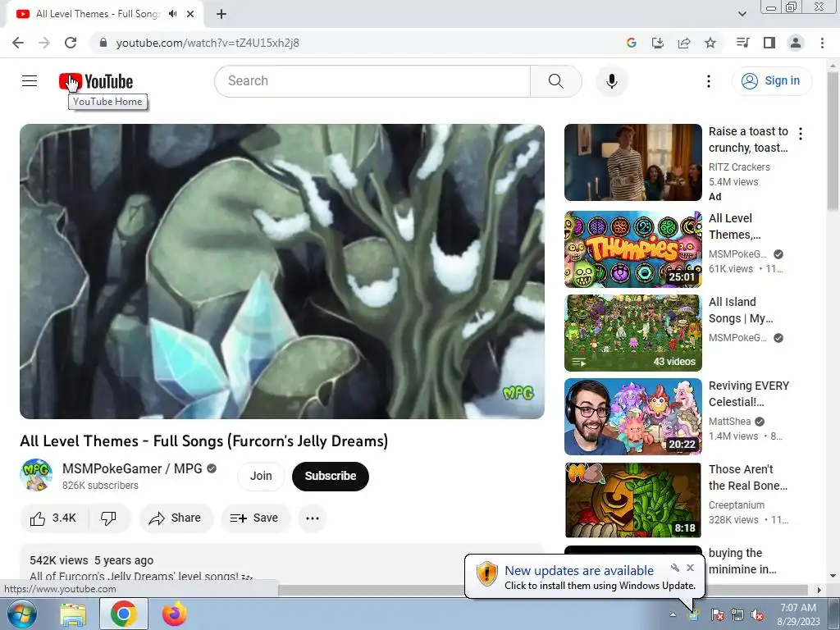The width and height of the screenshot is (840, 630).
Task: Share this page via address bar icon
Action: [x=683, y=43]
